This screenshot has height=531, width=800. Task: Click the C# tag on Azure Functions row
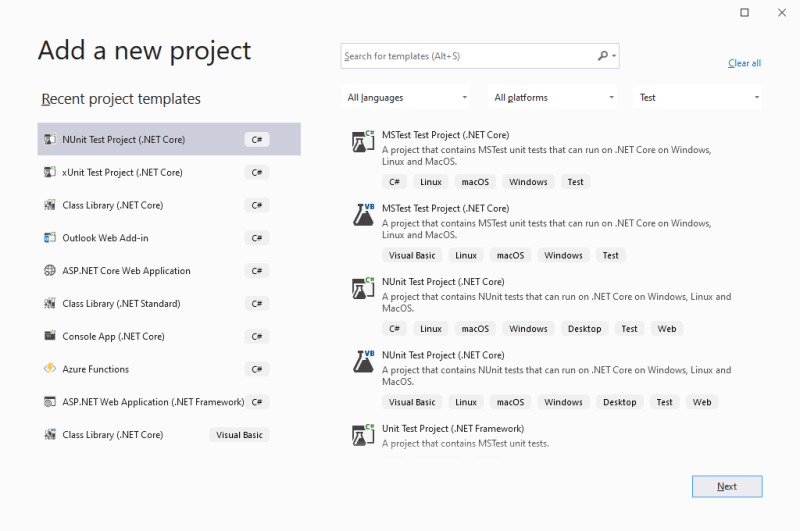coord(257,369)
